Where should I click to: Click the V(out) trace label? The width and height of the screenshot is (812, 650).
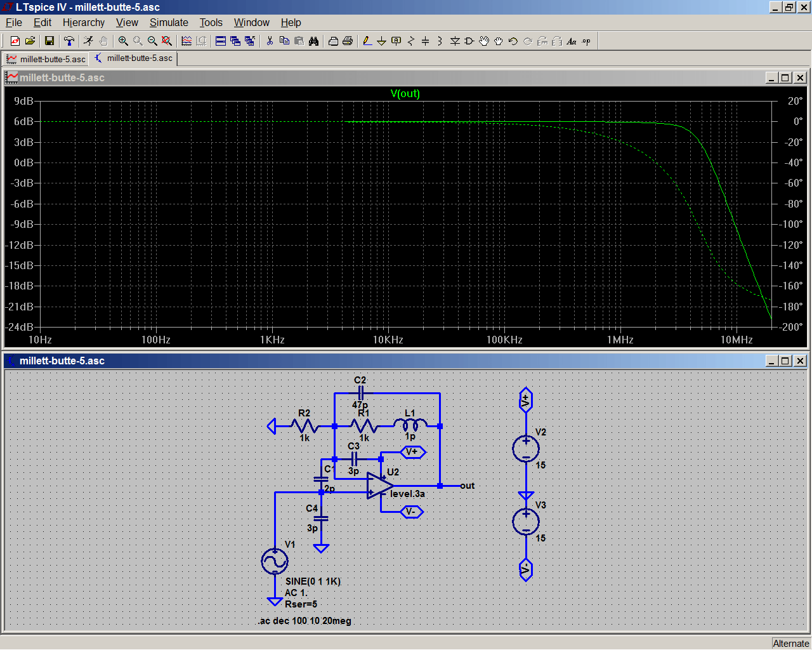coord(405,93)
